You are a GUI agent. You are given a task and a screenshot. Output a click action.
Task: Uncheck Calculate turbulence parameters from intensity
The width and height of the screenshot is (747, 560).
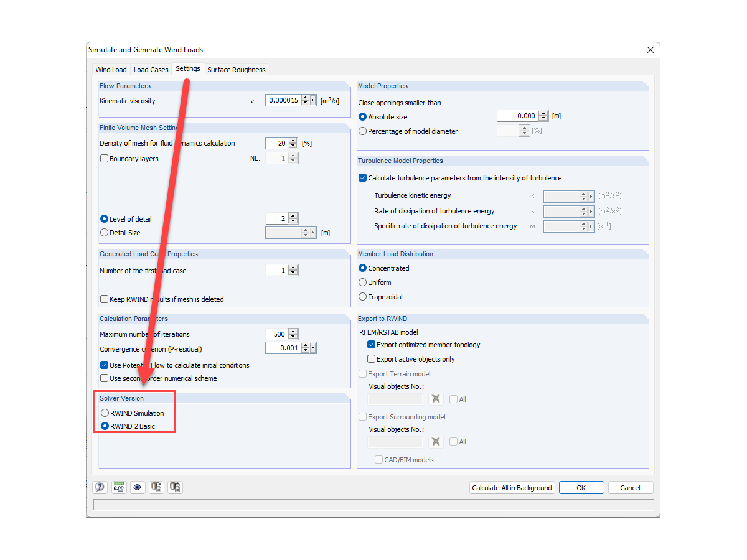tap(363, 178)
